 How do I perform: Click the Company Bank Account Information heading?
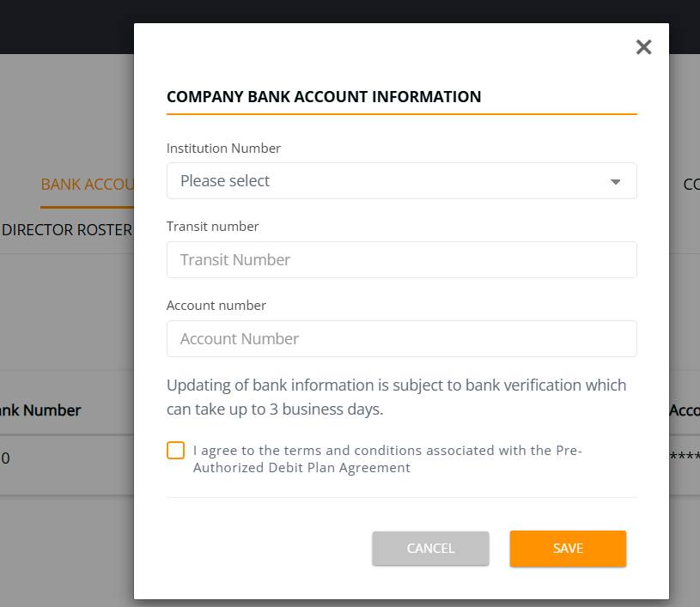tap(324, 97)
